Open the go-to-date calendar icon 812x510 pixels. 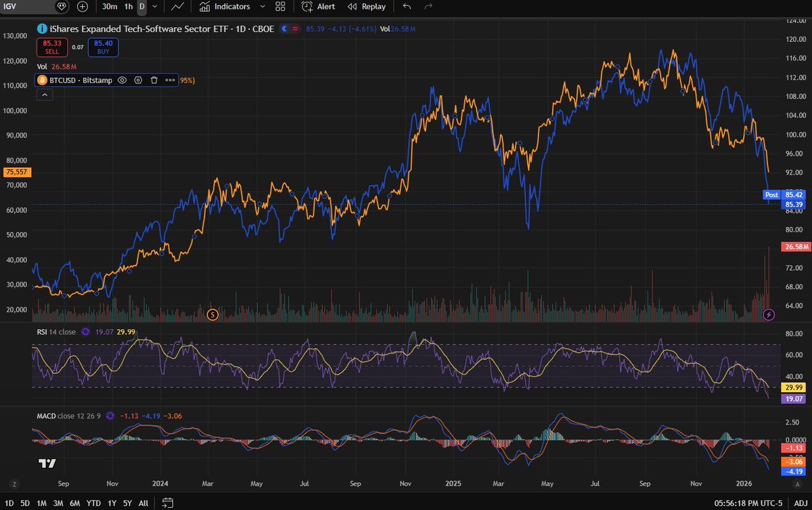pos(168,503)
